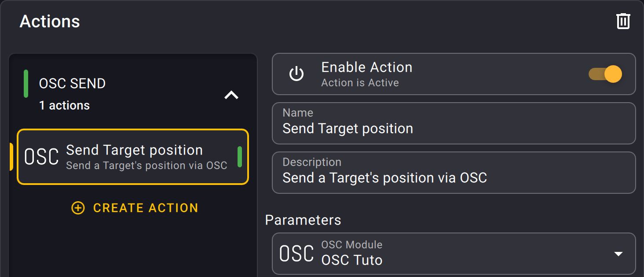The height and width of the screenshot is (277, 644).
Task: Collapse the OSC SEND group chevron
Action: (x=231, y=95)
